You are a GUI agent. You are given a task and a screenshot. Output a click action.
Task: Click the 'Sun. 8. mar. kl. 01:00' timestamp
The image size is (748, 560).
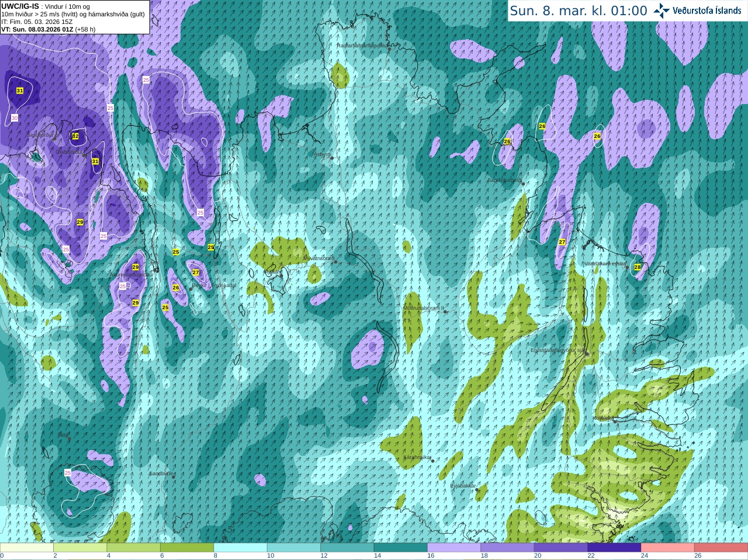coord(579,11)
